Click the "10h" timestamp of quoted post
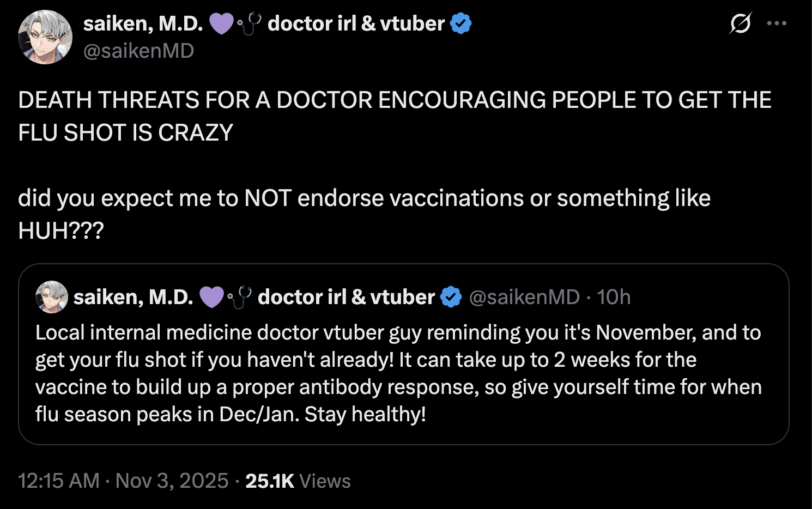Image resolution: width=812 pixels, height=509 pixels. tap(614, 297)
